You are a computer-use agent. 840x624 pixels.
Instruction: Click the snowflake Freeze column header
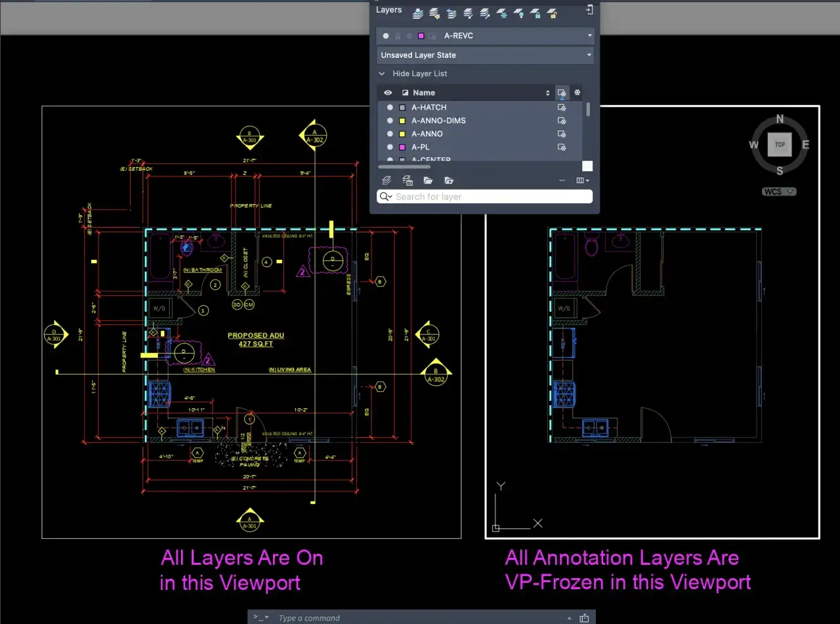577,93
